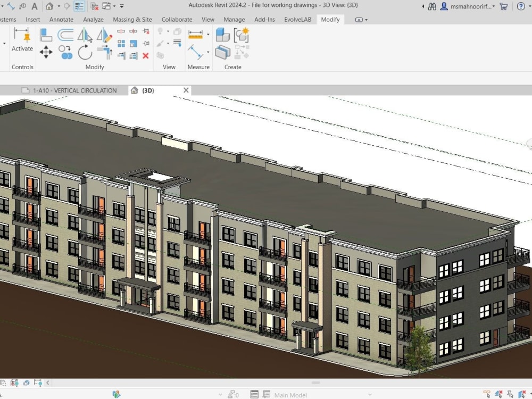Open the Default 3D View home icon
Screen dimensions: 532x399
pos(49,6)
